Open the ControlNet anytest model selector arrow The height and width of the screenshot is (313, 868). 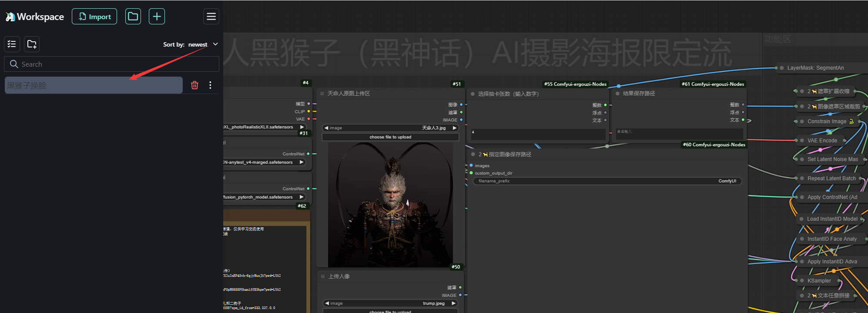[x=301, y=162]
